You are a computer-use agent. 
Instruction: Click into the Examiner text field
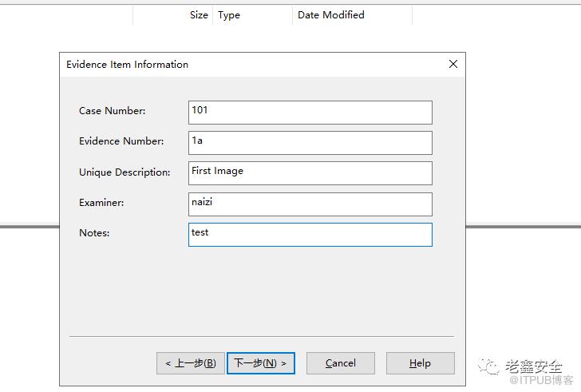pos(310,204)
